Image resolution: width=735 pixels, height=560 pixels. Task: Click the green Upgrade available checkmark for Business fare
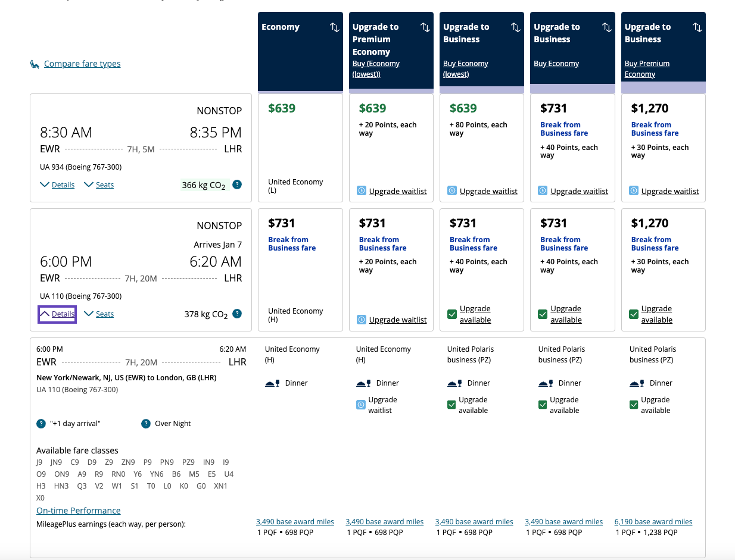pyautogui.click(x=453, y=314)
